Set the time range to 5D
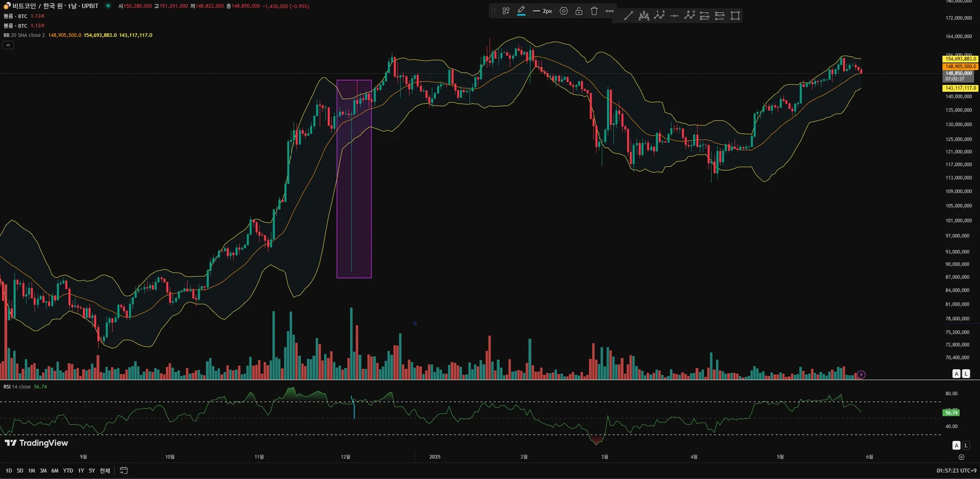980x479 pixels. 20,471
